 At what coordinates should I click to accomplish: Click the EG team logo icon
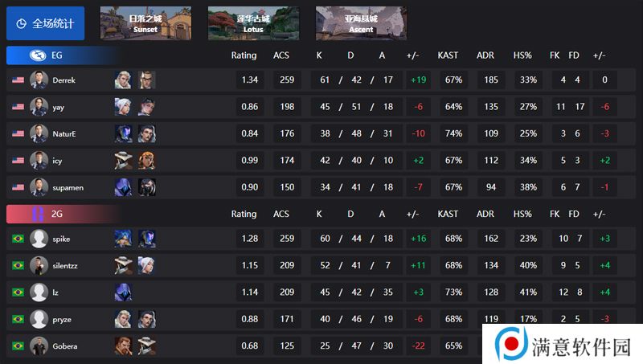point(38,55)
